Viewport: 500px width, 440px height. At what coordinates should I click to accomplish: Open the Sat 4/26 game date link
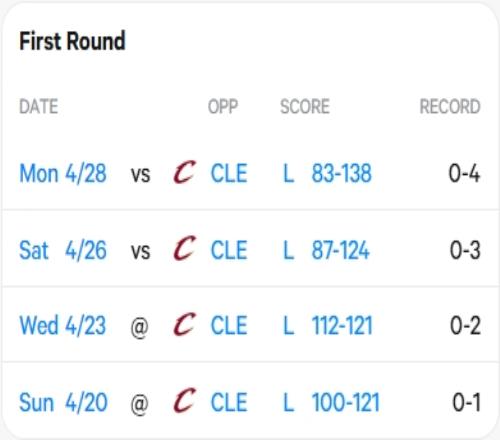63,250
